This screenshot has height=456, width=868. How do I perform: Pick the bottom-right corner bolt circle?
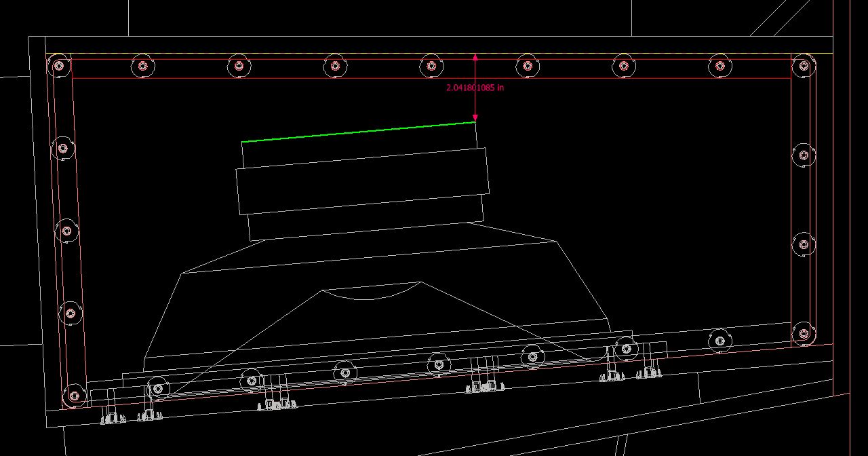(803, 334)
